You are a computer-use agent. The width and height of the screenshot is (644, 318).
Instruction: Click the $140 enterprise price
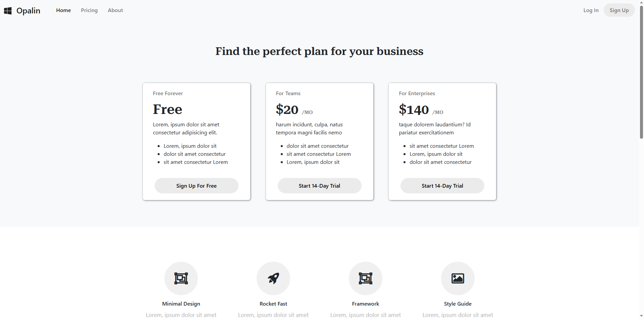coord(414,110)
